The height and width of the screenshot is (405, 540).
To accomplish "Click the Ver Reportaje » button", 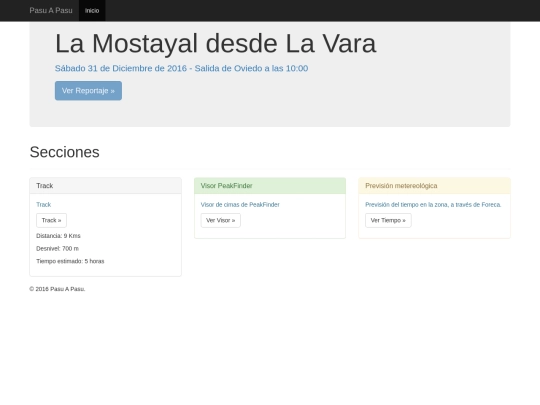I will [x=88, y=91].
